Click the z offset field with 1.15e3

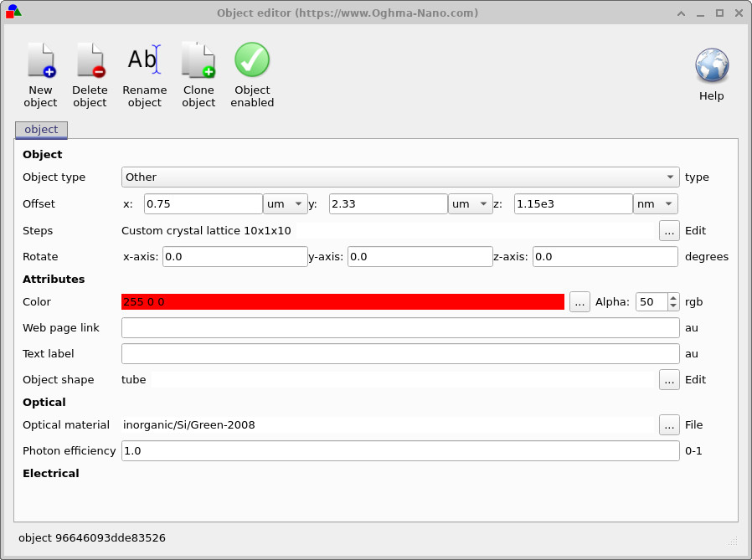[574, 203]
